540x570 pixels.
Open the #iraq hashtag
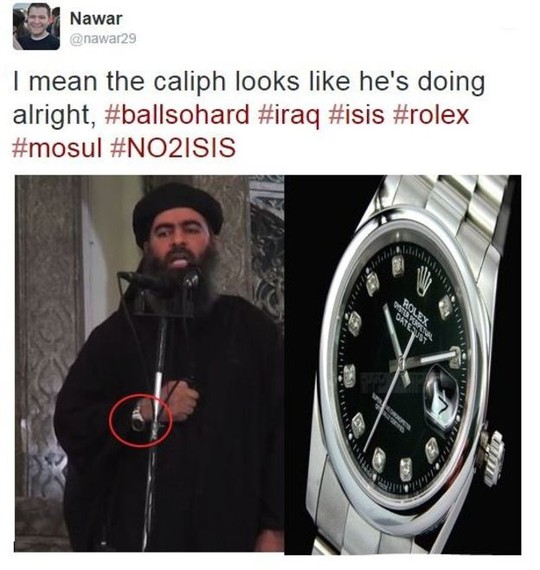tap(289, 115)
